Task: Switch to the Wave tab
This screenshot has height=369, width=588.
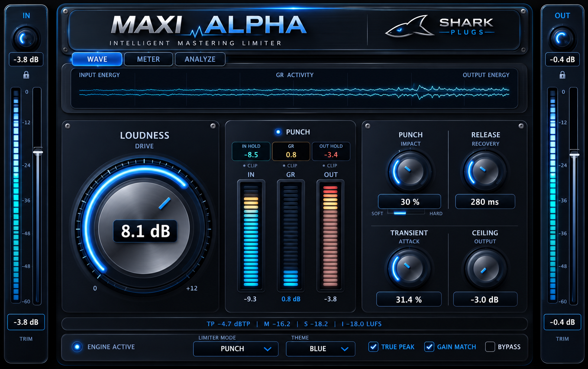Action: point(97,59)
